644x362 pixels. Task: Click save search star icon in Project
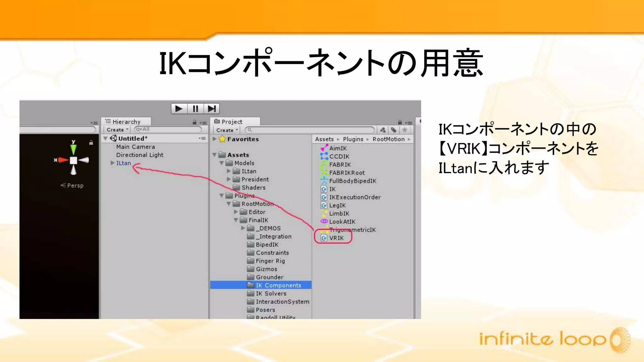click(x=405, y=130)
